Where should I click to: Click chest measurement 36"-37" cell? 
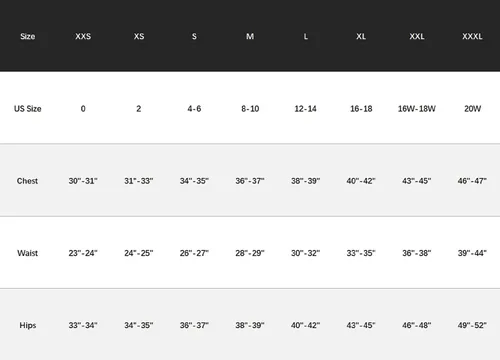[x=250, y=181]
